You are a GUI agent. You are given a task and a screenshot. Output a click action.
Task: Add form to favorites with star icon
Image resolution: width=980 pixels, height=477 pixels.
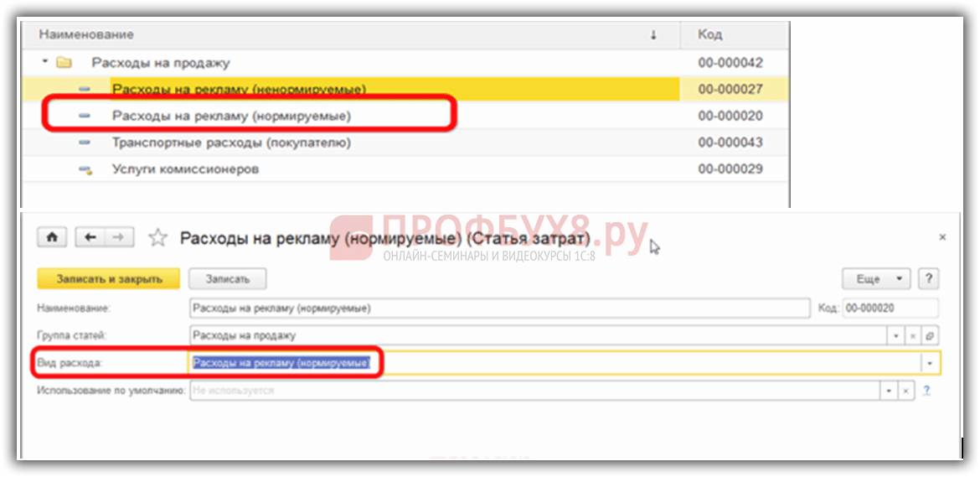(157, 239)
